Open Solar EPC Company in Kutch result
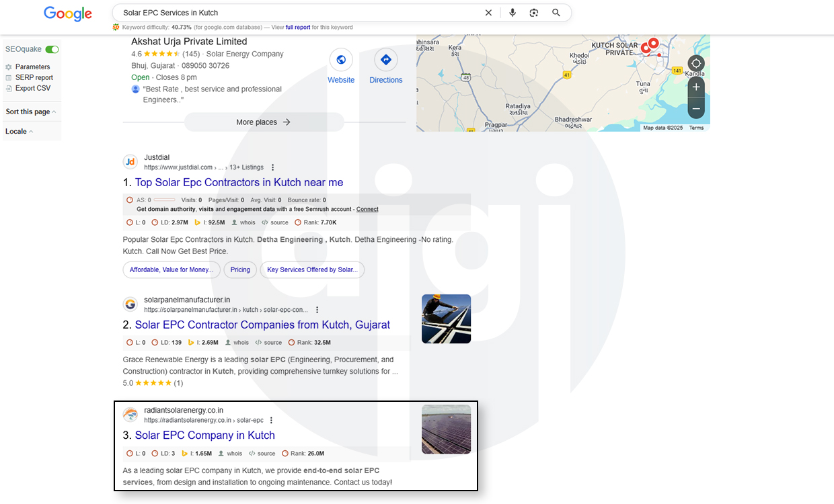834x504 pixels. [x=204, y=435]
